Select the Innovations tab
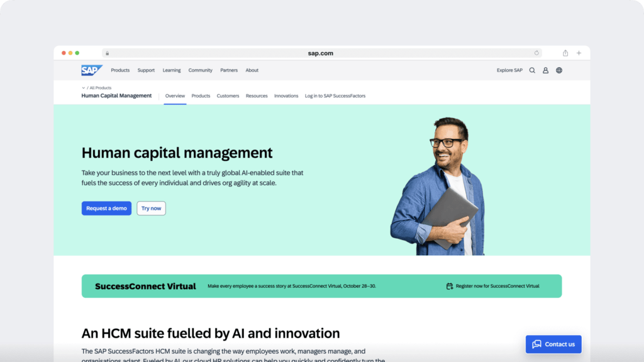 click(x=286, y=96)
